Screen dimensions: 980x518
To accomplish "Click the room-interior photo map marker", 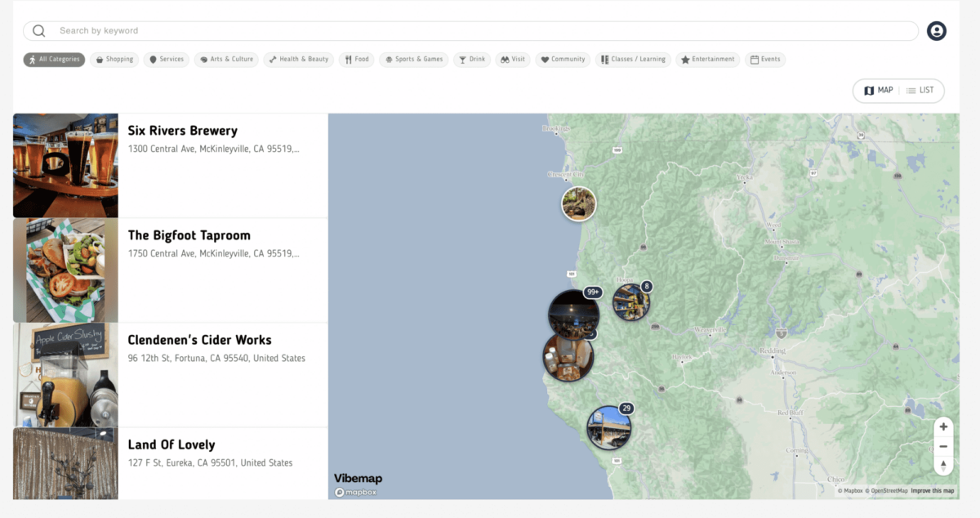I will tap(568, 356).
